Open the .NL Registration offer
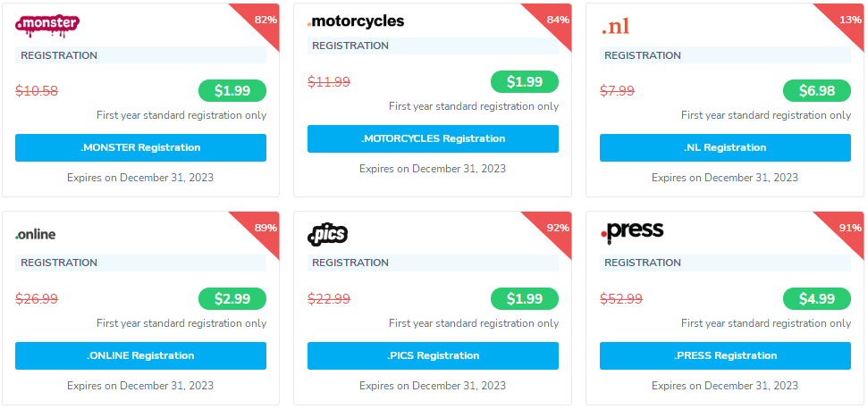868x409 pixels. click(725, 147)
